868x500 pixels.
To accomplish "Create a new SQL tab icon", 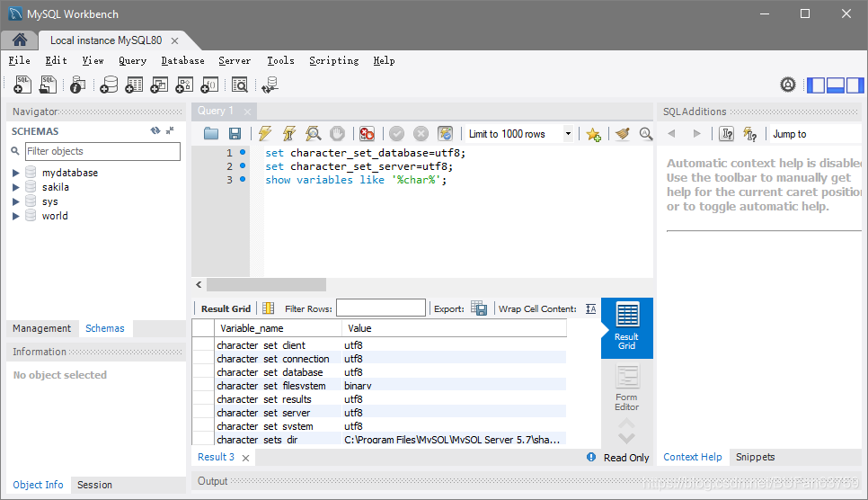I will (x=22, y=85).
